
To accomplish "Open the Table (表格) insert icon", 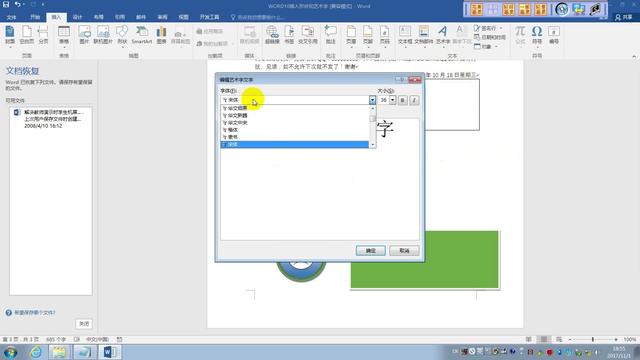I will pyautogui.click(x=64, y=35).
